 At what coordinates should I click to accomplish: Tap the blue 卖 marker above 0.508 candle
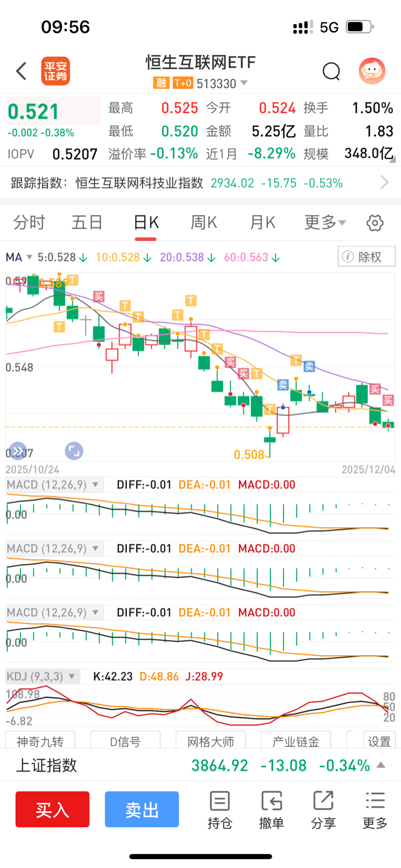click(283, 385)
